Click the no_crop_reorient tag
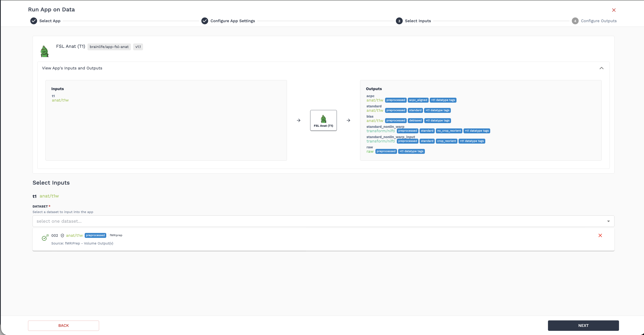The width and height of the screenshot is (644, 335). pos(449,131)
